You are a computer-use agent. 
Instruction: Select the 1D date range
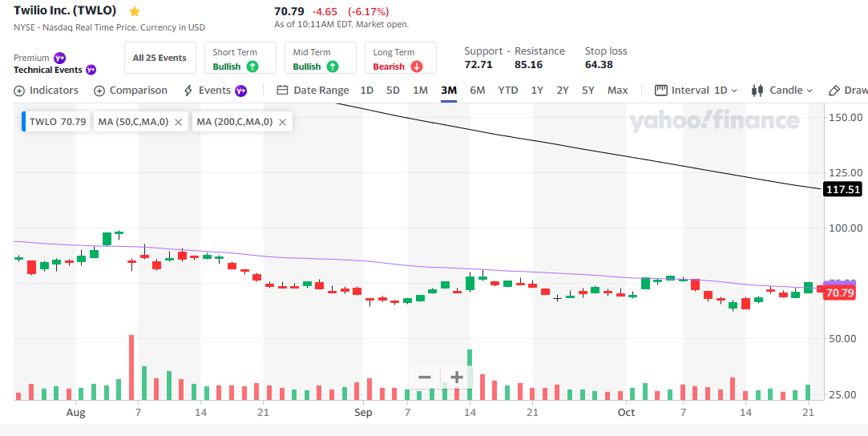coord(367,91)
